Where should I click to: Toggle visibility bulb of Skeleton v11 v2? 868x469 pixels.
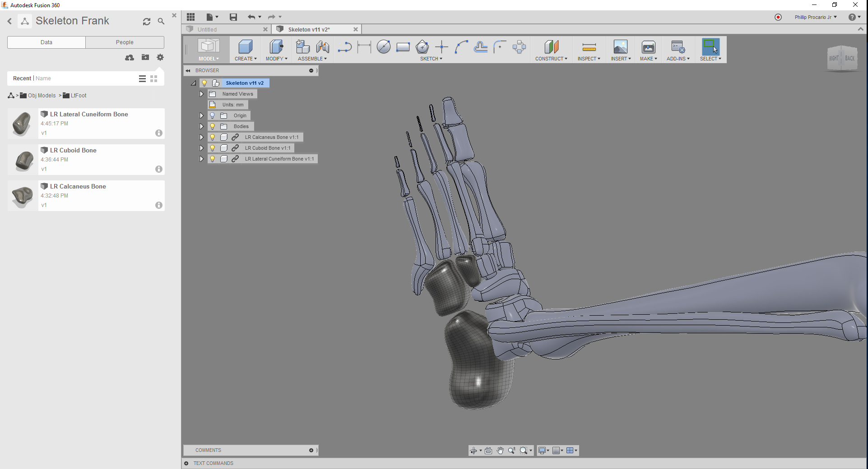(x=204, y=83)
